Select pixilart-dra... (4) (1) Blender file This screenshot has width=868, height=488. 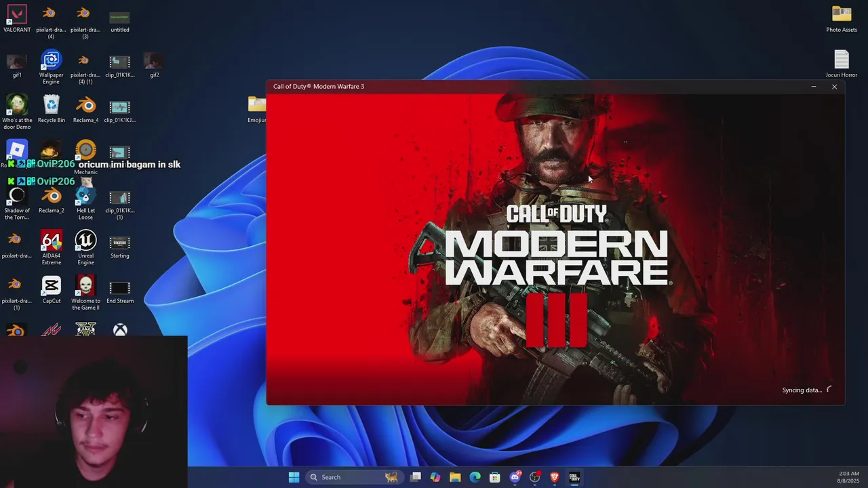click(x=85, y=68)
